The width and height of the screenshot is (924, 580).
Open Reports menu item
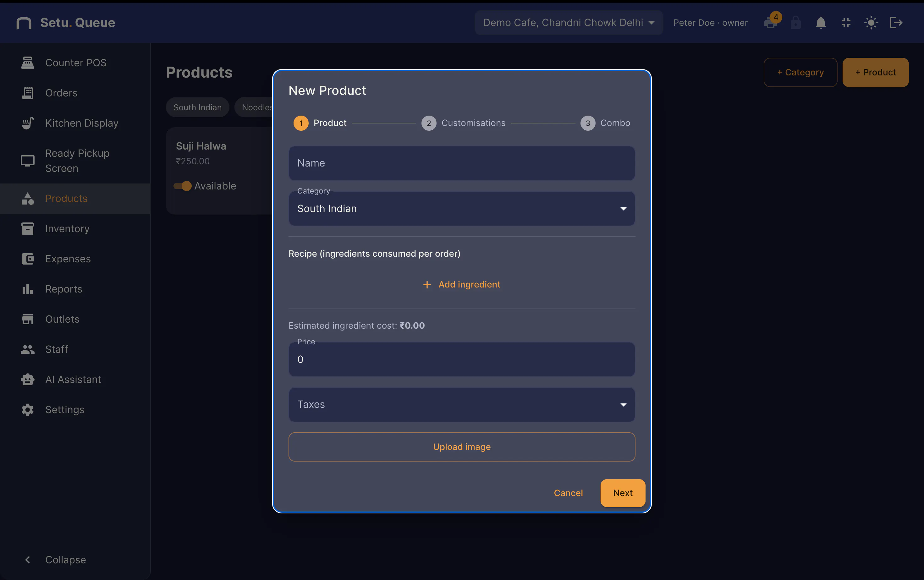(x=75, y=289)
